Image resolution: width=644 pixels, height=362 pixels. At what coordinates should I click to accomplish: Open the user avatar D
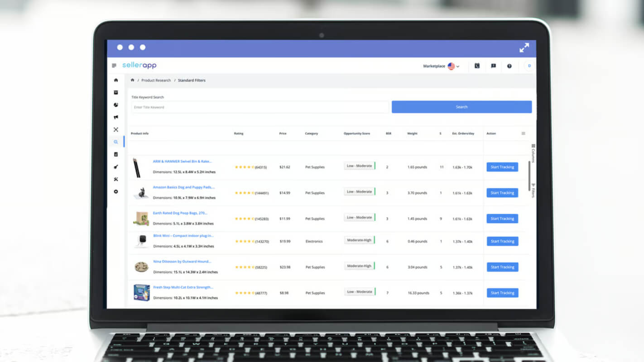(529, 66)
